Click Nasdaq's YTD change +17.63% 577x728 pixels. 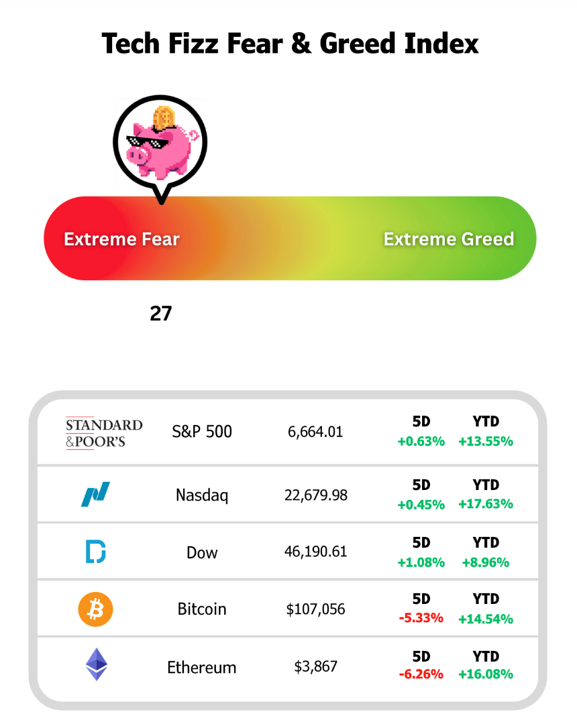[x=486, y=504]
